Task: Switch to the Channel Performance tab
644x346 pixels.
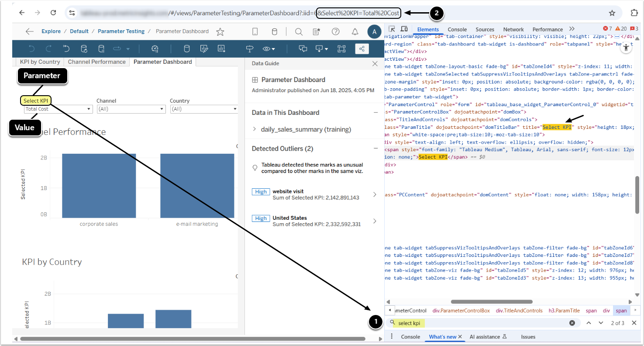Action: tap(96, 62)
